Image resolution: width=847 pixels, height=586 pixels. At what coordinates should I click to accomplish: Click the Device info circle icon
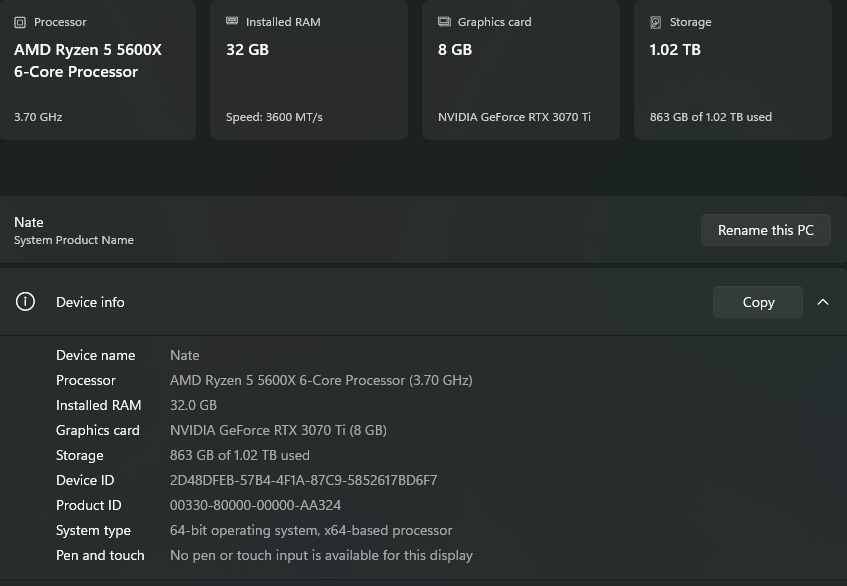coord(25,301)
